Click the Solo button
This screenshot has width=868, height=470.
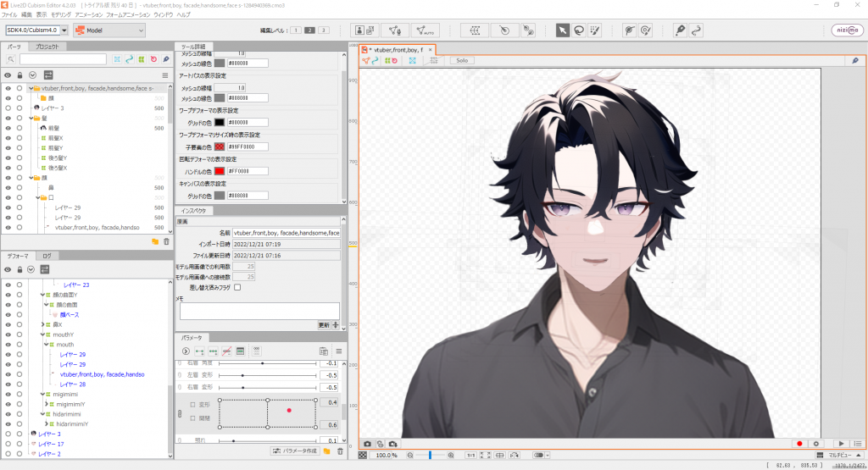461,61
